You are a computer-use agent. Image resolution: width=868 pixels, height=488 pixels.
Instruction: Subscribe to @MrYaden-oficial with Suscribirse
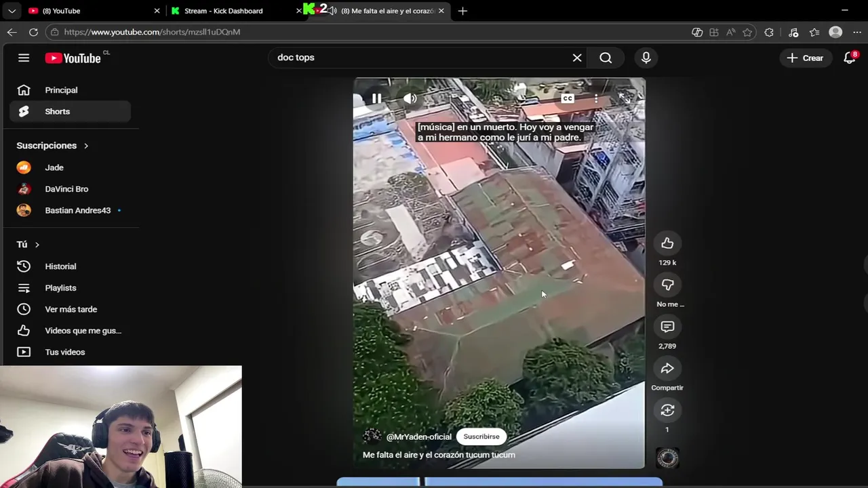[x=481, y=436]
